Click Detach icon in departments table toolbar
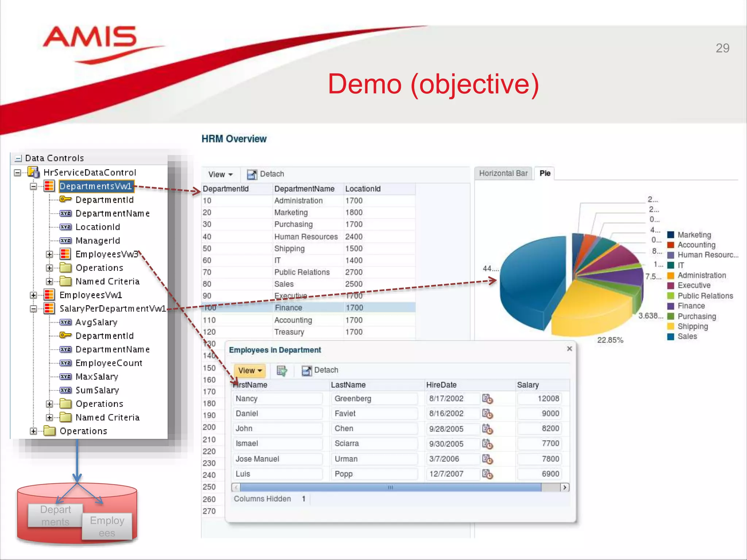The width and height of the screenshot is (747, 560). 252,174
